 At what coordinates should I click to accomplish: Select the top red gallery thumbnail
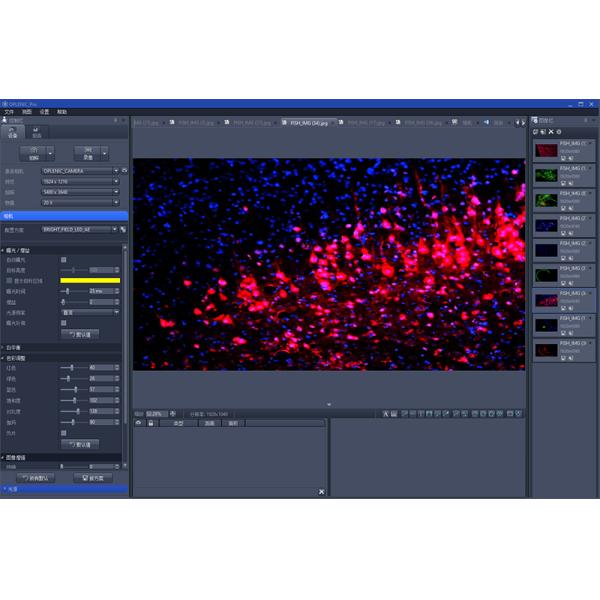click(546, 150)
